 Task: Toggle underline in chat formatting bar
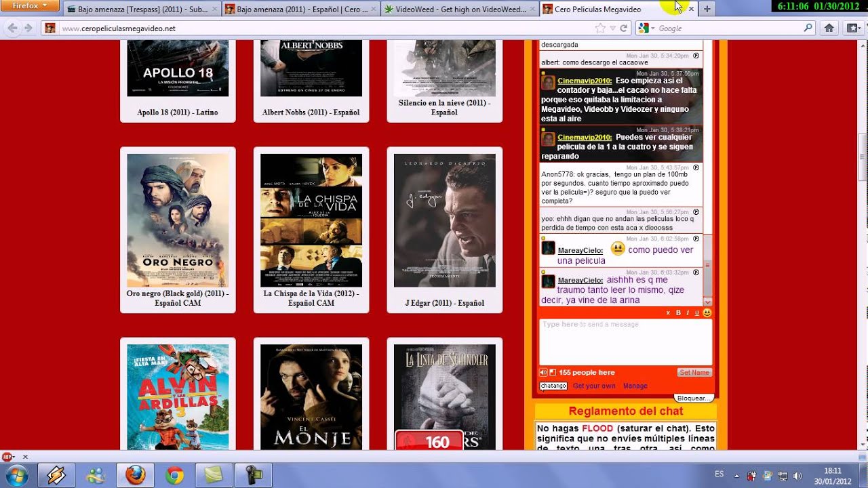pos(696,312)
